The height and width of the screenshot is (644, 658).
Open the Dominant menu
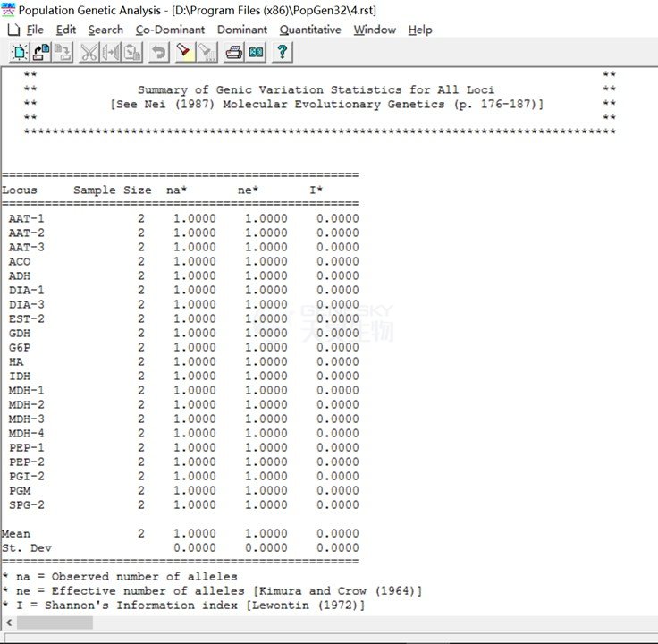pos(242,30)
